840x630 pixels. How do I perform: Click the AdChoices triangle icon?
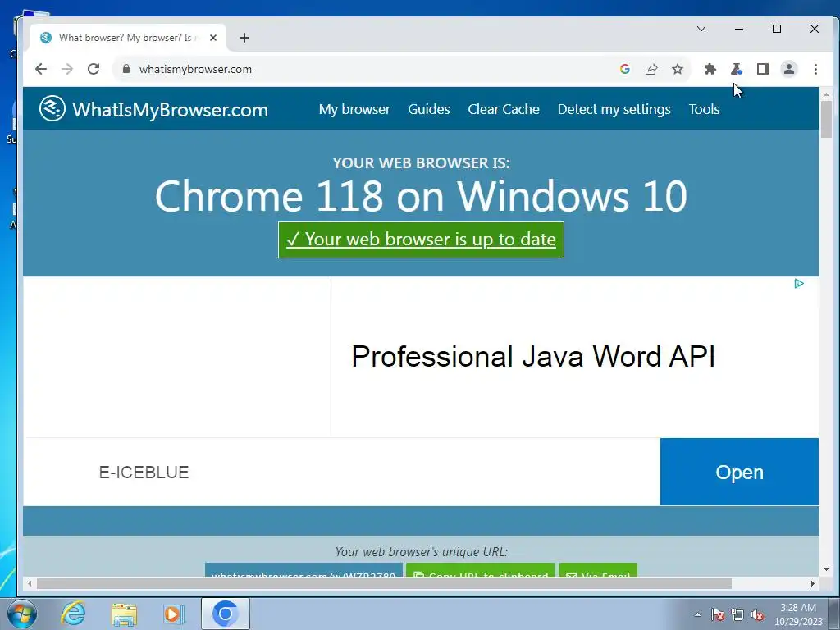(799, 283)
